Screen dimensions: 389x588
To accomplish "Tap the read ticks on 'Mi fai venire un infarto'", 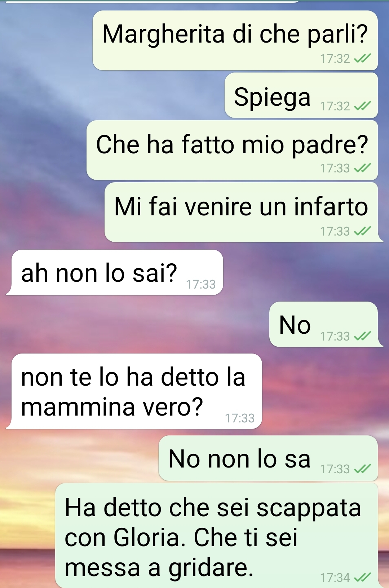I will pos(362,231).
